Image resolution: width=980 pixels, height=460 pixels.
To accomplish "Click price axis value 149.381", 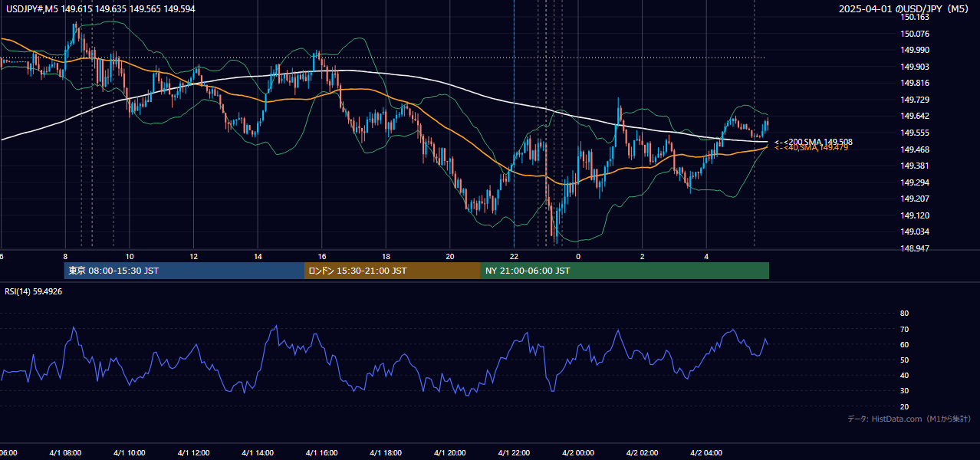I will [x=915, y=166].
